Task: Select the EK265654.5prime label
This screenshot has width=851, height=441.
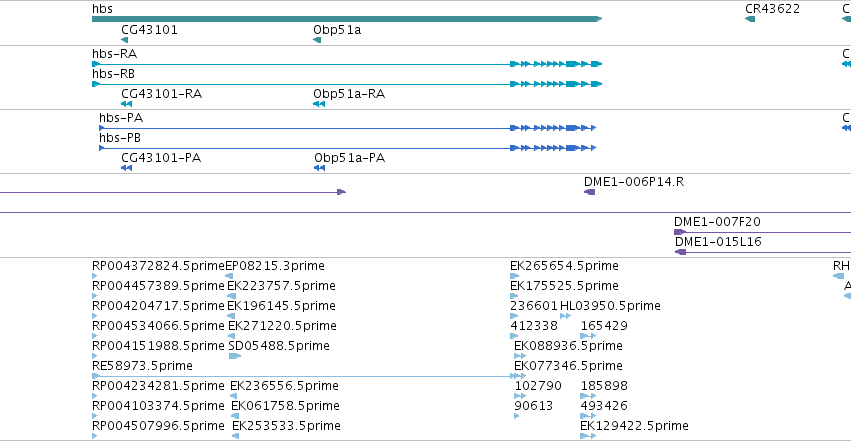Action: pos(564,266)
